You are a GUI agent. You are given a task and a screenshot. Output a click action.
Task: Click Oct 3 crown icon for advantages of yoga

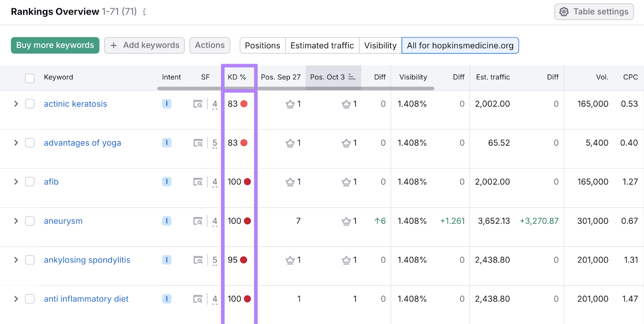(346, 143)
